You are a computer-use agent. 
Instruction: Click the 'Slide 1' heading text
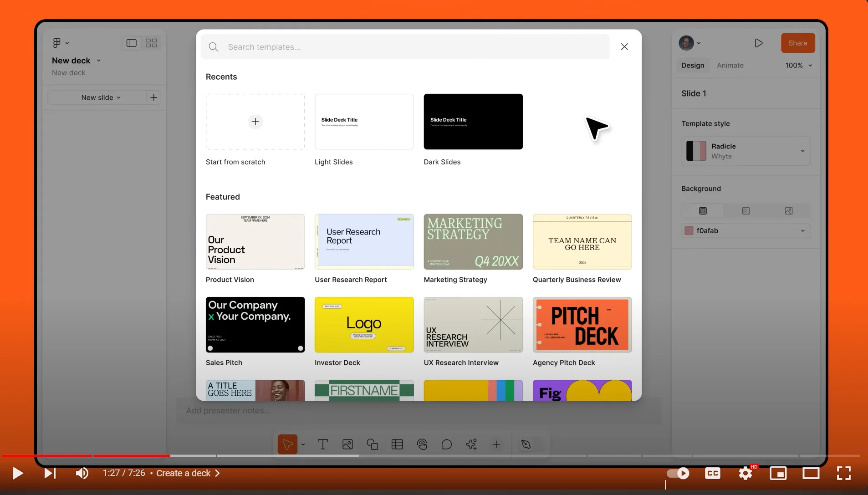694,93
